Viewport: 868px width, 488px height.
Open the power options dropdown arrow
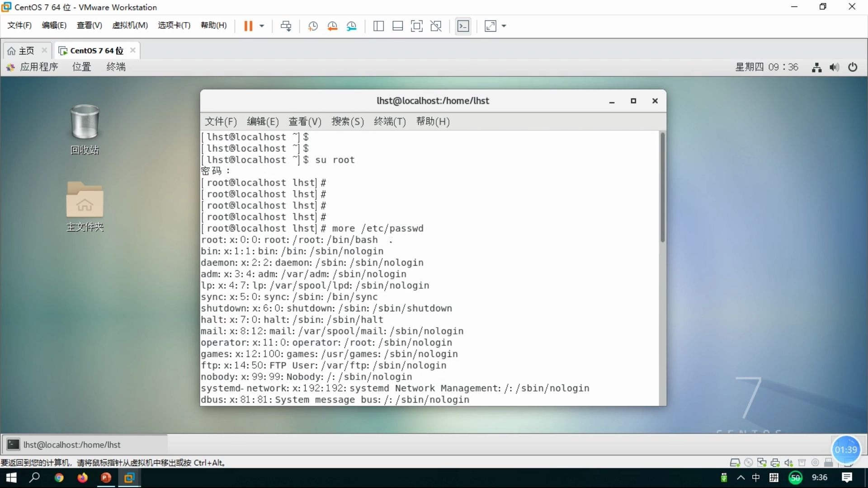[262, 26]
